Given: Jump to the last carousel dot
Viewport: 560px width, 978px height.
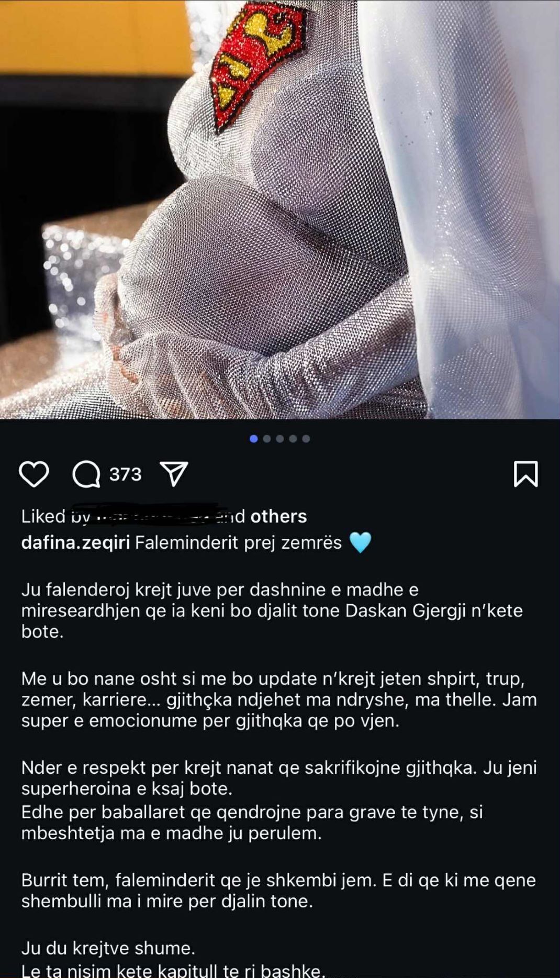Looking at the screenshot, I should click(x=306, y=439).
